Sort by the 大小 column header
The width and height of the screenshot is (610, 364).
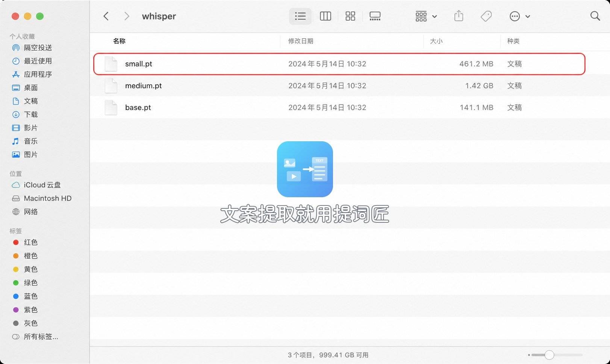point(436,41)
